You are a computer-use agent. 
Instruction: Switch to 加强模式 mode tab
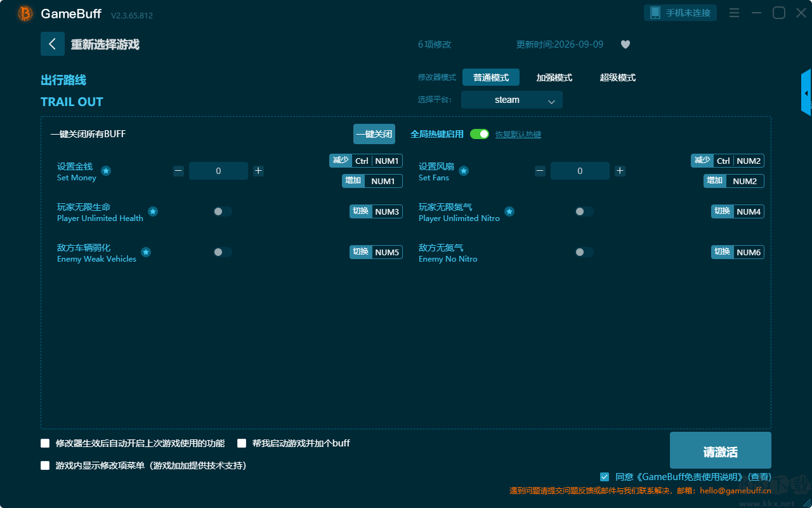click(x=554, y=77)
